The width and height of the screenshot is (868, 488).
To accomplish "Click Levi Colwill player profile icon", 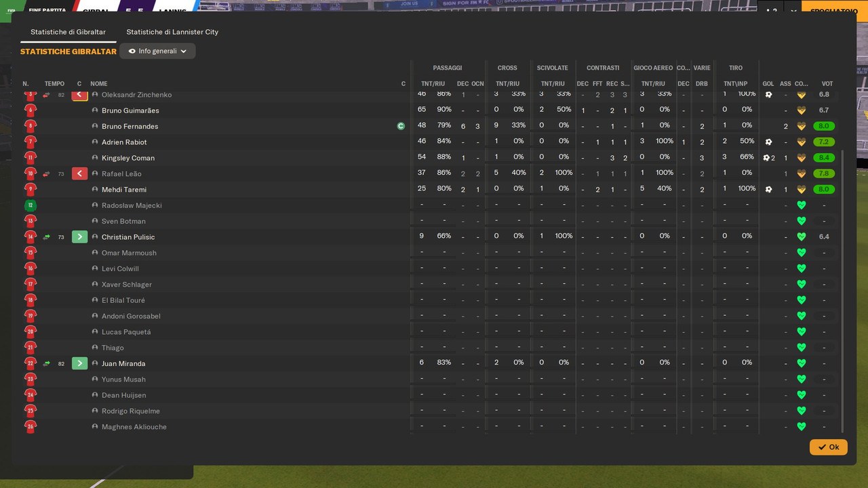I will coord(95,268).
